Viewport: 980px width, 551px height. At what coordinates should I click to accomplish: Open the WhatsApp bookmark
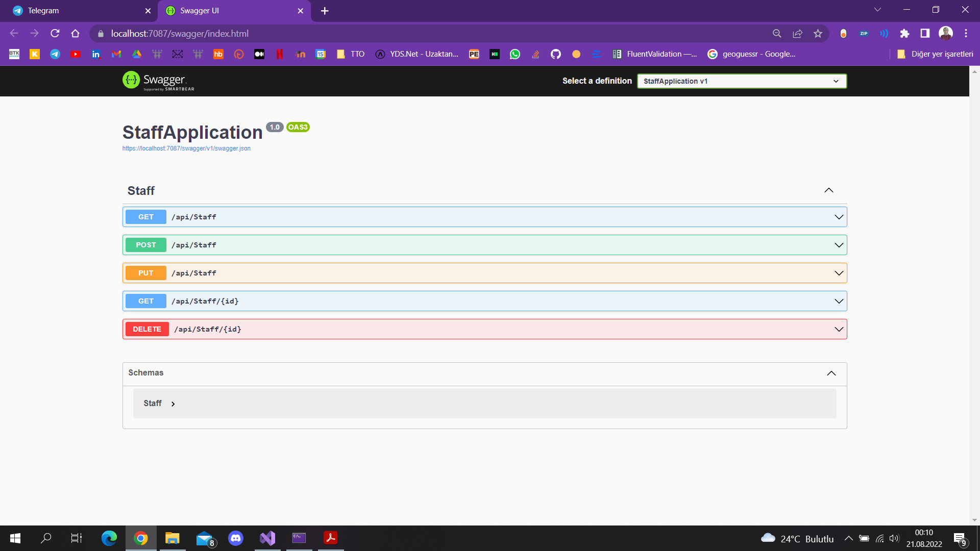click(515, 54)
